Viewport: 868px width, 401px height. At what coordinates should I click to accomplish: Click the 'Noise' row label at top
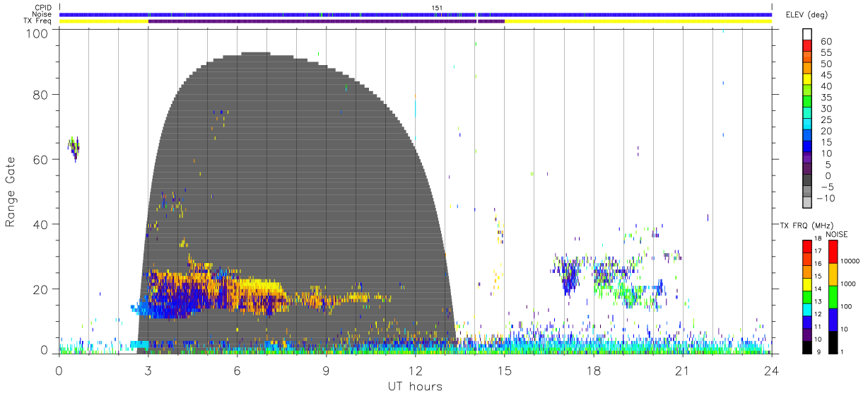42,14
